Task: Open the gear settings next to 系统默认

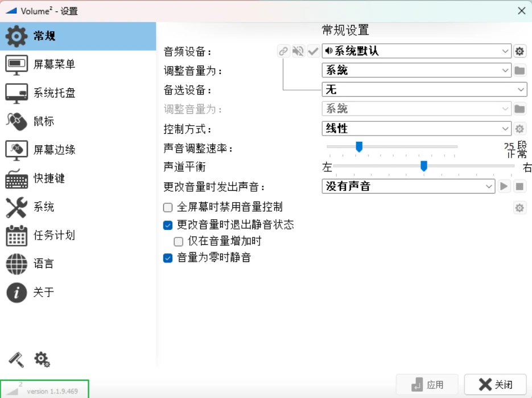Action: [519, 51]
